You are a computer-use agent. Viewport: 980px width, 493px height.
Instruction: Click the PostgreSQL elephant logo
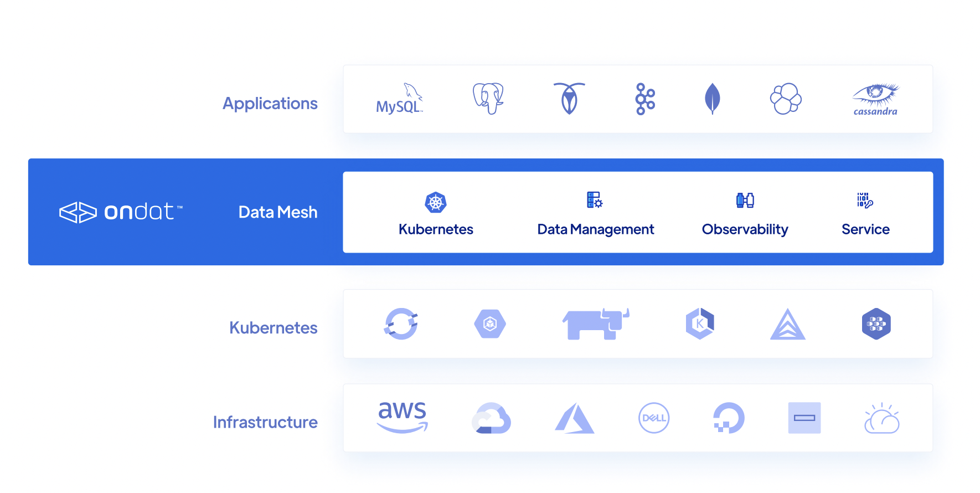coord(488,99)
